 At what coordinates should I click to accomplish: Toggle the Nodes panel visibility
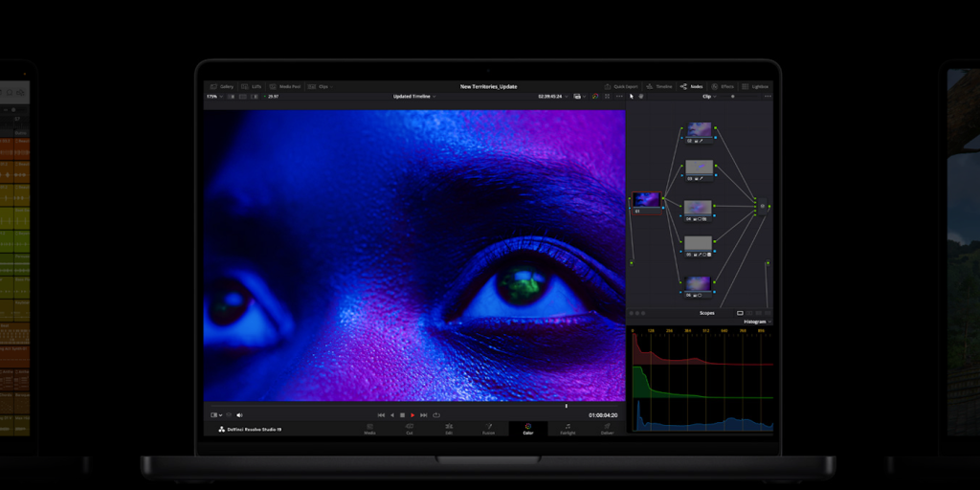click(692, 86)
